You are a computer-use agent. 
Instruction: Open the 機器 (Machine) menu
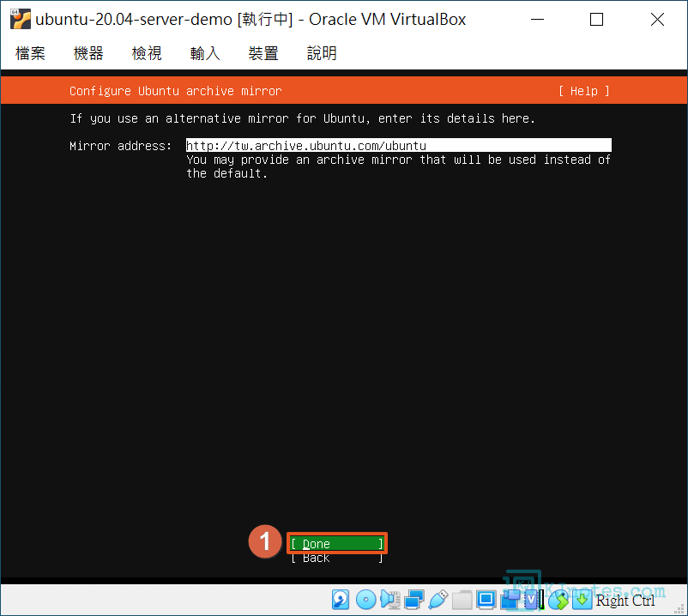tap(88, 53)
